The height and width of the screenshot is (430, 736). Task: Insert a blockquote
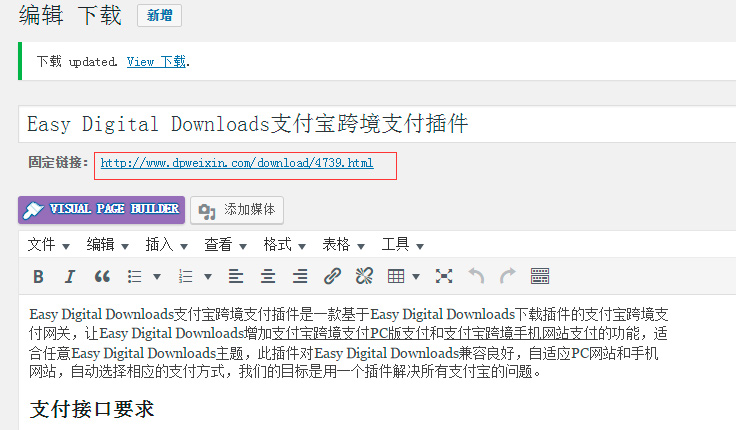tap(102, 276)
